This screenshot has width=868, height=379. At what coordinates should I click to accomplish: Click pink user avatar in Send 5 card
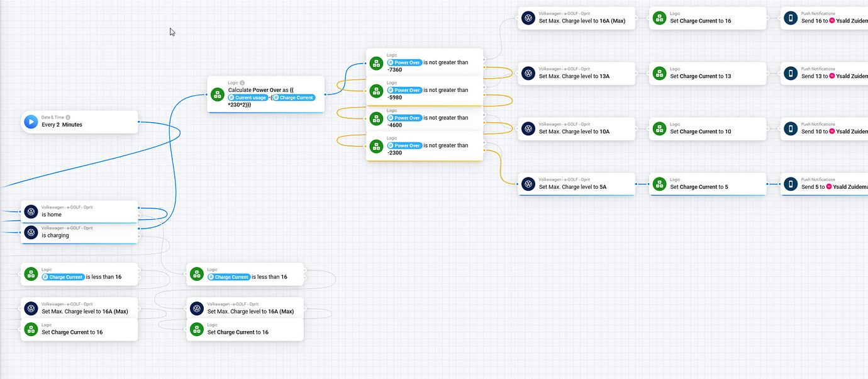click(x=829, y=187)
